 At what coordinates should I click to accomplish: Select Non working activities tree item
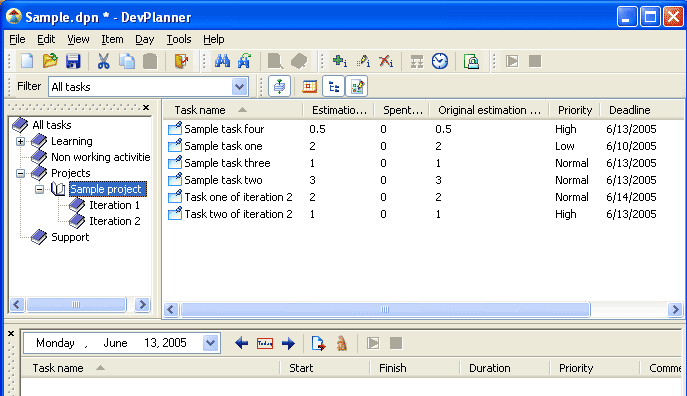pyautogui.click(x=100, y=157)
